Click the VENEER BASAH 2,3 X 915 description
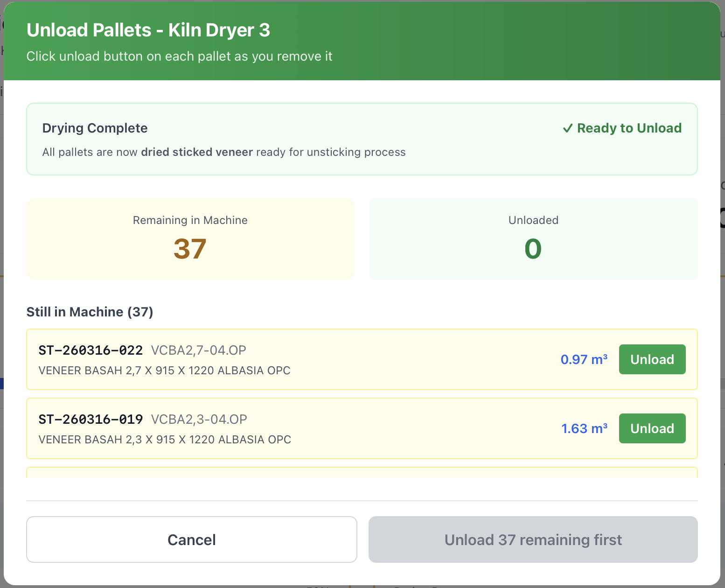 click(x=165, y=440)
